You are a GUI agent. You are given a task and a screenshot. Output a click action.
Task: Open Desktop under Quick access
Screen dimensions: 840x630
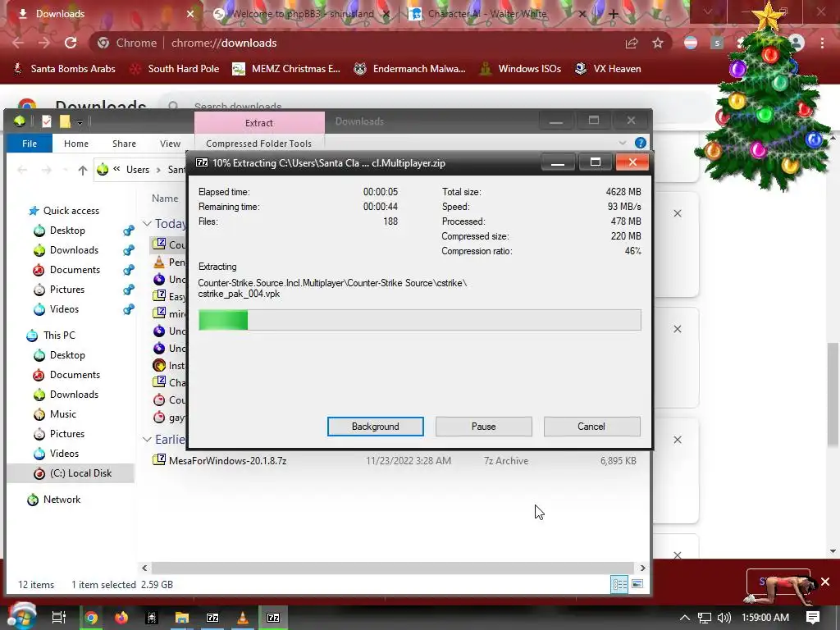click(x=67, y=231)
